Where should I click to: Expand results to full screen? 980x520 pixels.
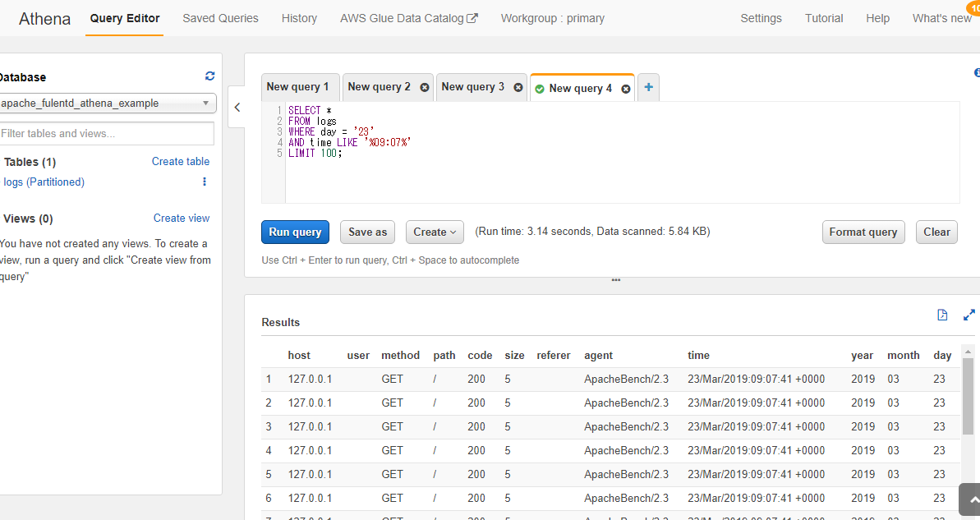tap(968, 315)
